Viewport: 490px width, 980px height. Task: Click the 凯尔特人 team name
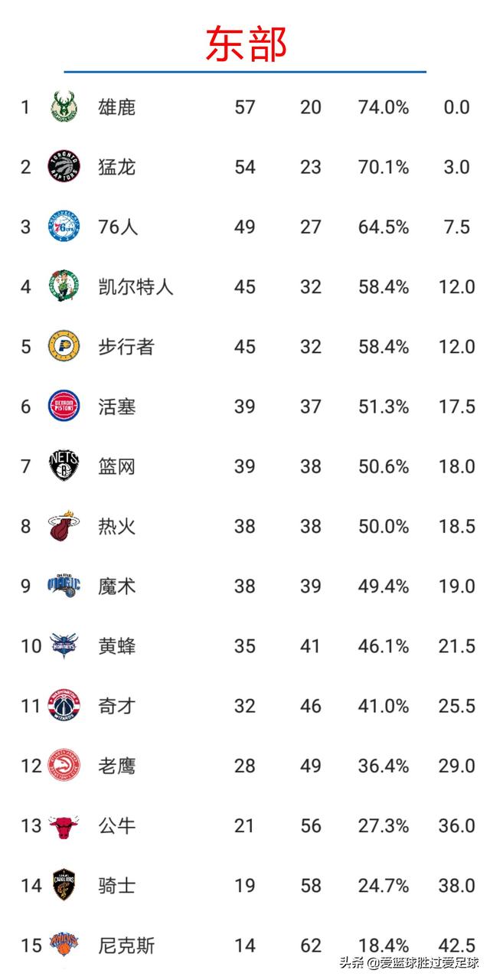tap(136, 286)
